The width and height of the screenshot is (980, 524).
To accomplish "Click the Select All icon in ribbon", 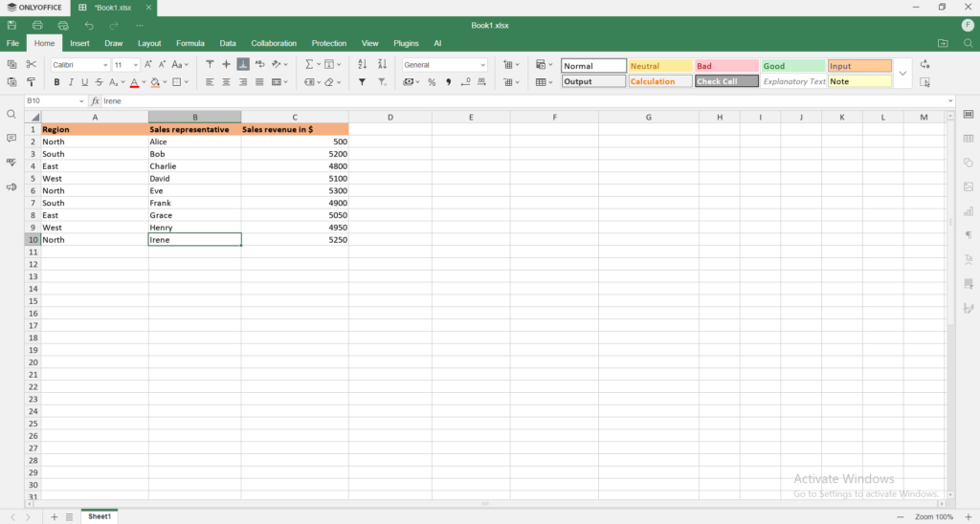I will click(925, 82).
